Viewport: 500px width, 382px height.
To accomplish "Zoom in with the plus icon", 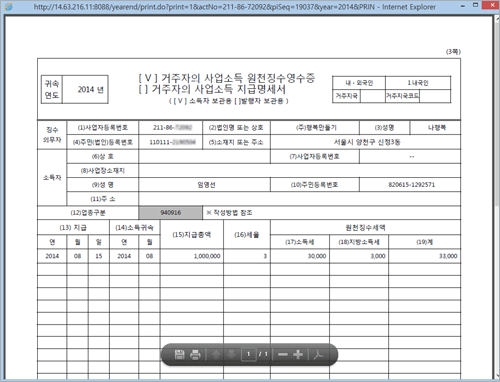I will point(298,354).
